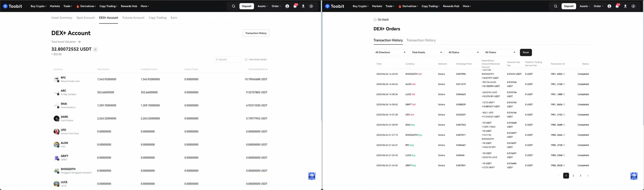Open the Spot Account tab
The image size is (644, 190).
coord(86,18)
